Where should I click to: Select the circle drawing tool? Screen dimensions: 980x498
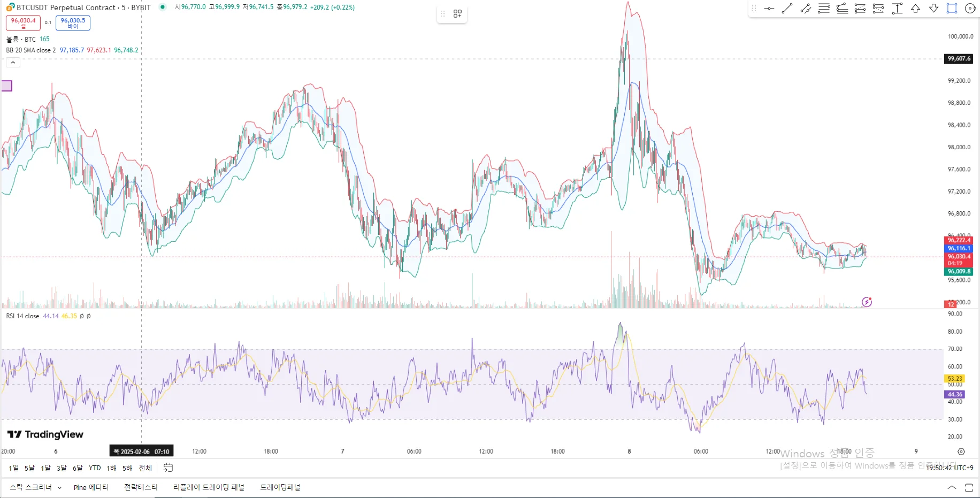970,9
